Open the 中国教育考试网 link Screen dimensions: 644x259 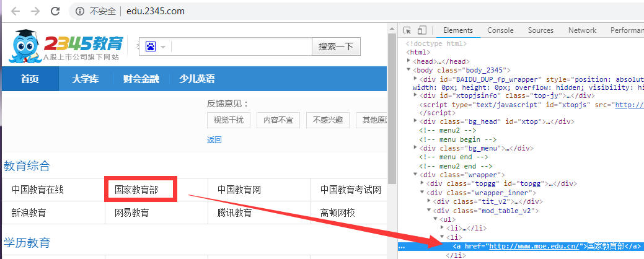pos(351,190)
